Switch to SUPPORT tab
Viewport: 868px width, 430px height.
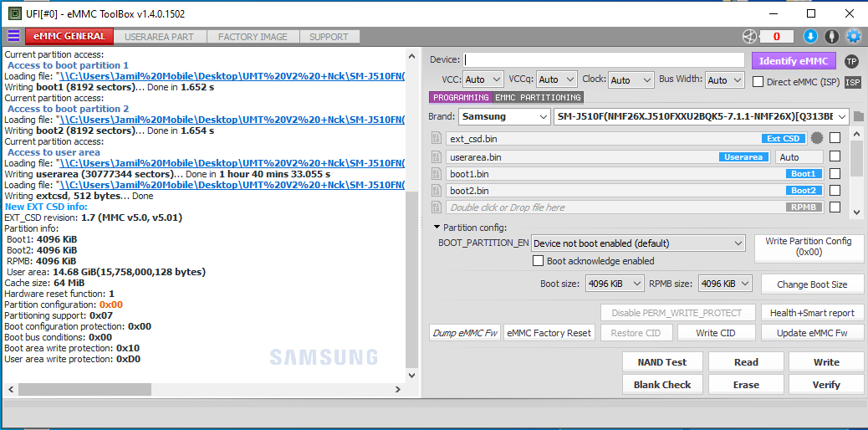point(329,37)
